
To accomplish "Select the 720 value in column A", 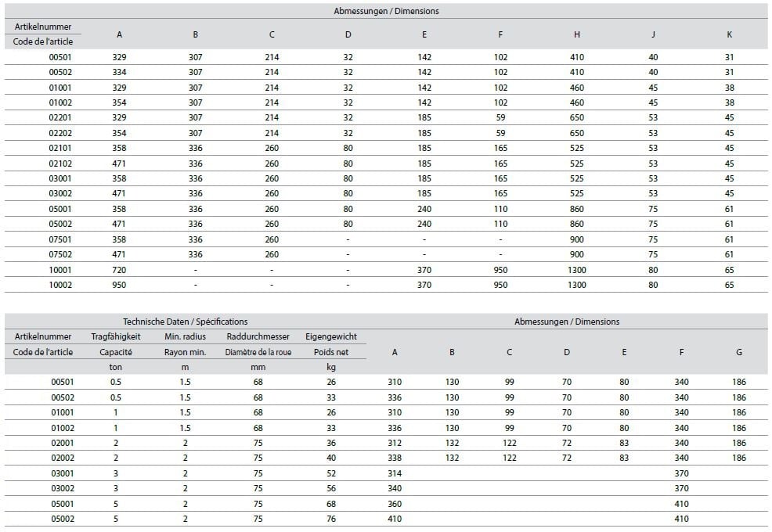I will click(119, 270).
